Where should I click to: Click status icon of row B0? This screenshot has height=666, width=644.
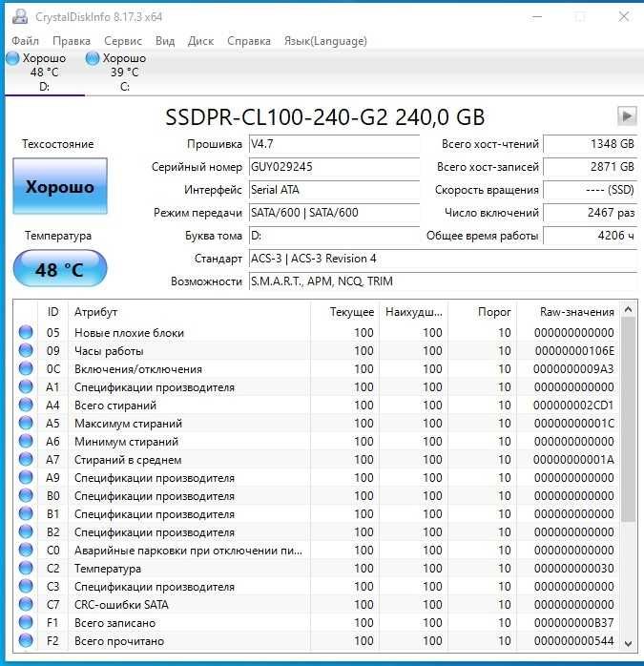(x=26, y=495)
